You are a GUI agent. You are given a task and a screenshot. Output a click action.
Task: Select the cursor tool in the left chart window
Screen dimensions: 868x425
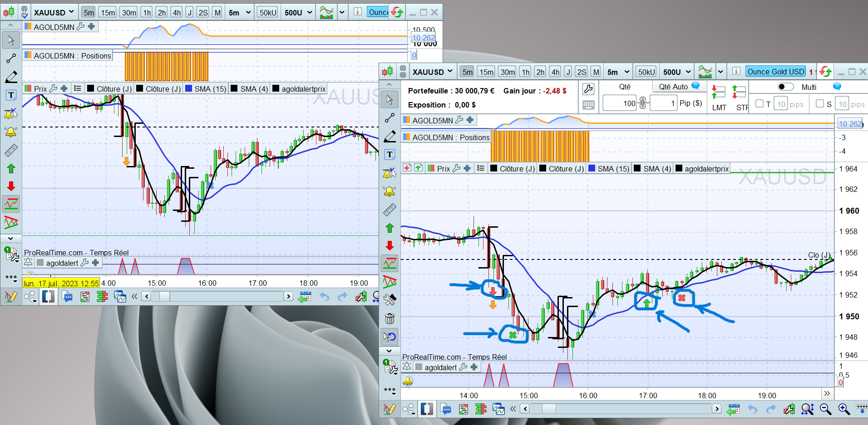(11, 40)
